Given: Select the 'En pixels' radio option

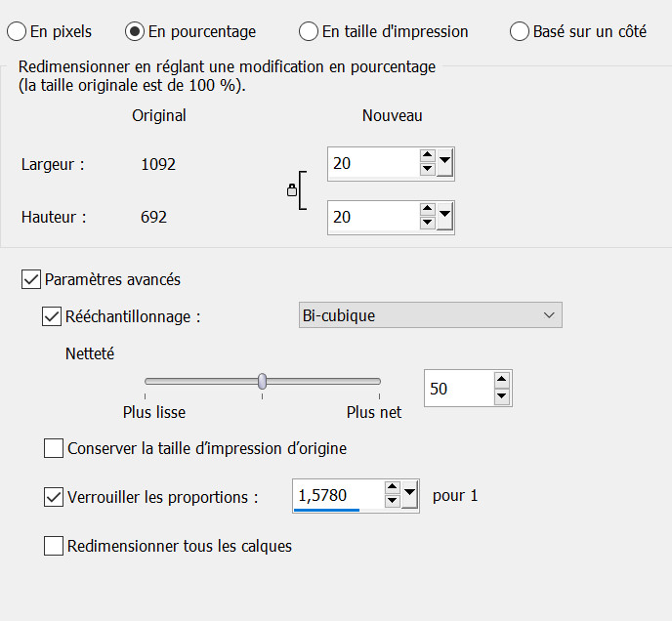Looking at the screenshot, I should click(17, 32).
